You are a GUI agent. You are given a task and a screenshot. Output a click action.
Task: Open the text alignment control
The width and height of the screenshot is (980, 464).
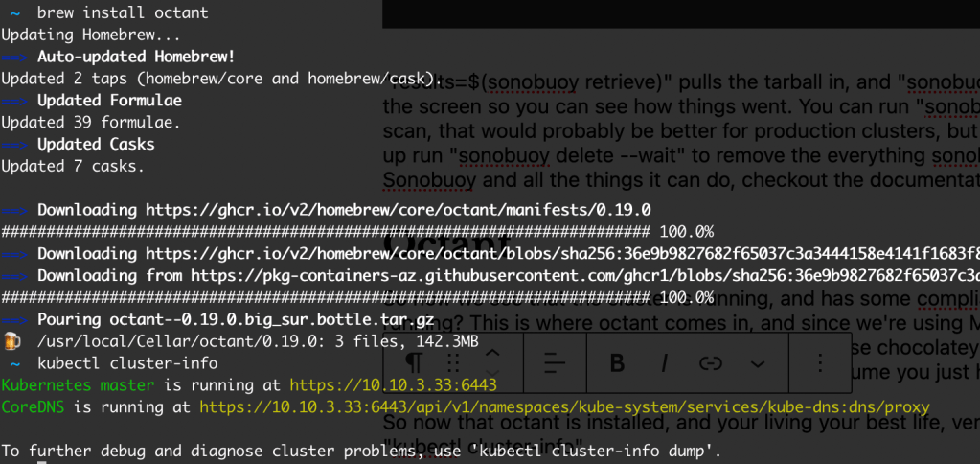(x=556, y=363)
